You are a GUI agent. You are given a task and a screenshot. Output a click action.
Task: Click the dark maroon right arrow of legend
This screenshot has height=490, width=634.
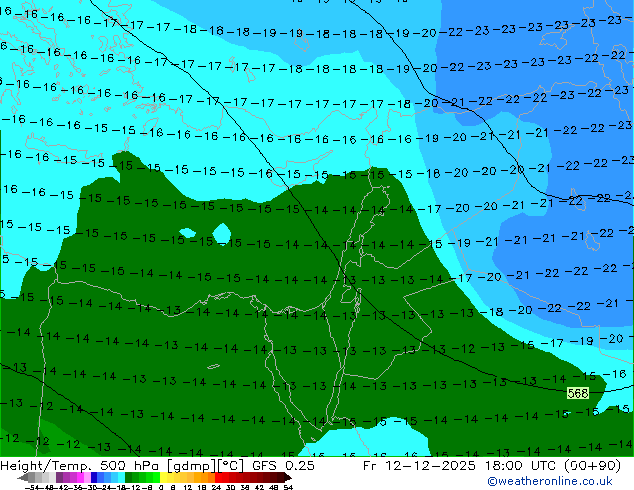(x=287, y=477)
